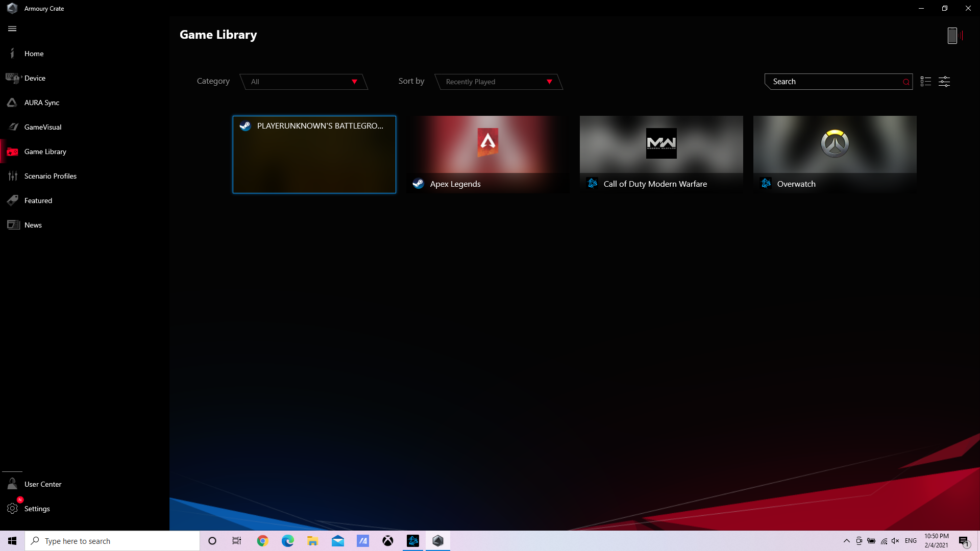
Task: Select the Apex Legends game tile
Action: pyautogui.click(x=488, y=155)
